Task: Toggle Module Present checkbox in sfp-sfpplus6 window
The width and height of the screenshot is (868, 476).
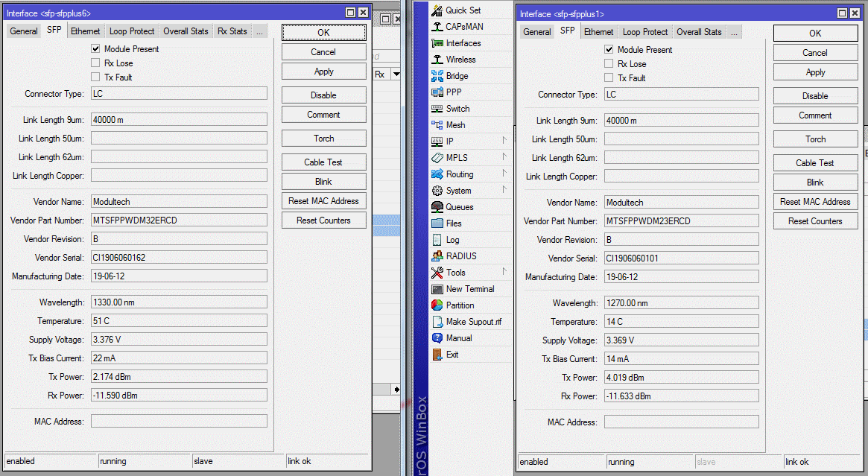Action: click(95, 49)
